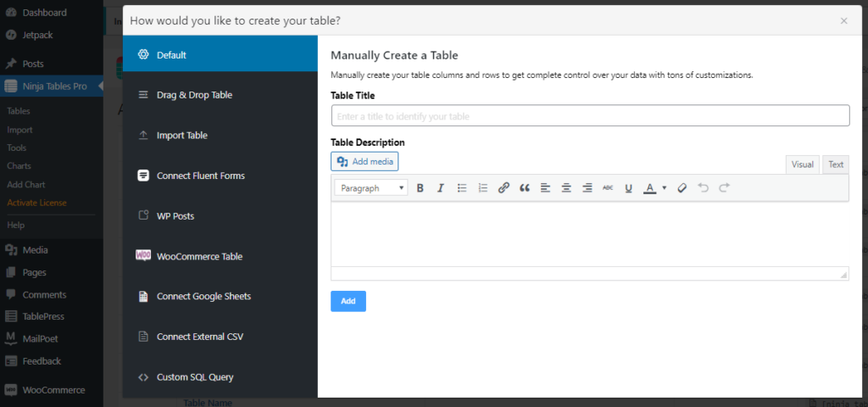868x407 pixels.
Task: Select Connect Fluent Forms option
Action: point(220,176)
